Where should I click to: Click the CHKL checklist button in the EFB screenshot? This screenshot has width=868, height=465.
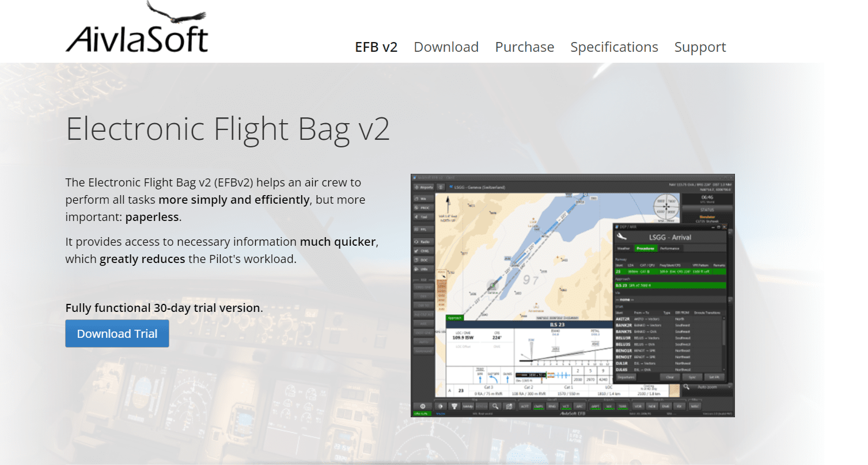coord(423,251)
